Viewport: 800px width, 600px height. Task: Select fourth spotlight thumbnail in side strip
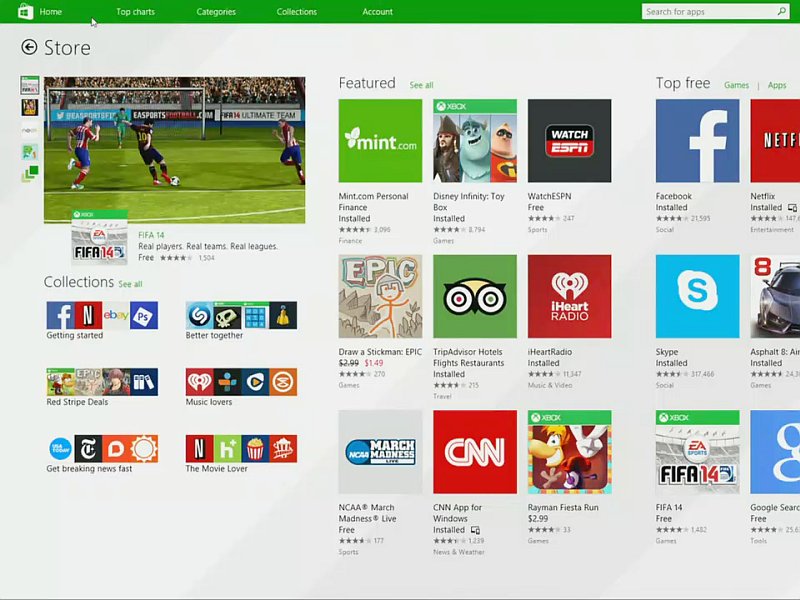point(30,152)
